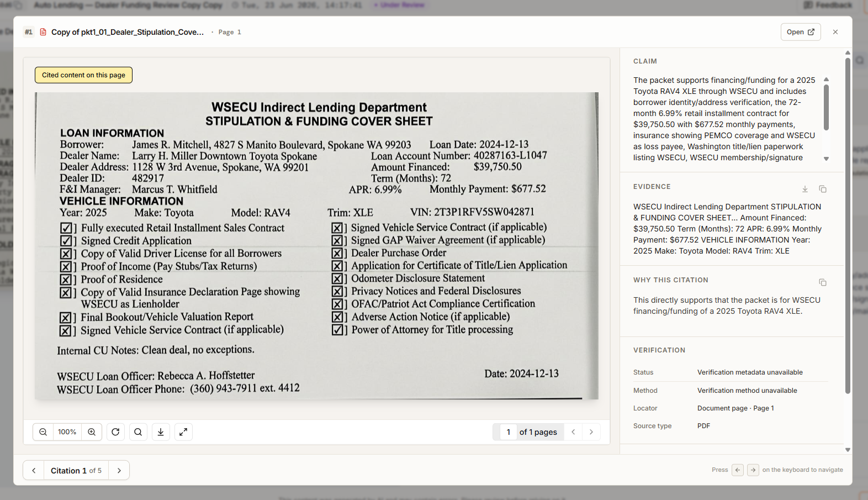Click the Dealer ID 482917 value

148,178
